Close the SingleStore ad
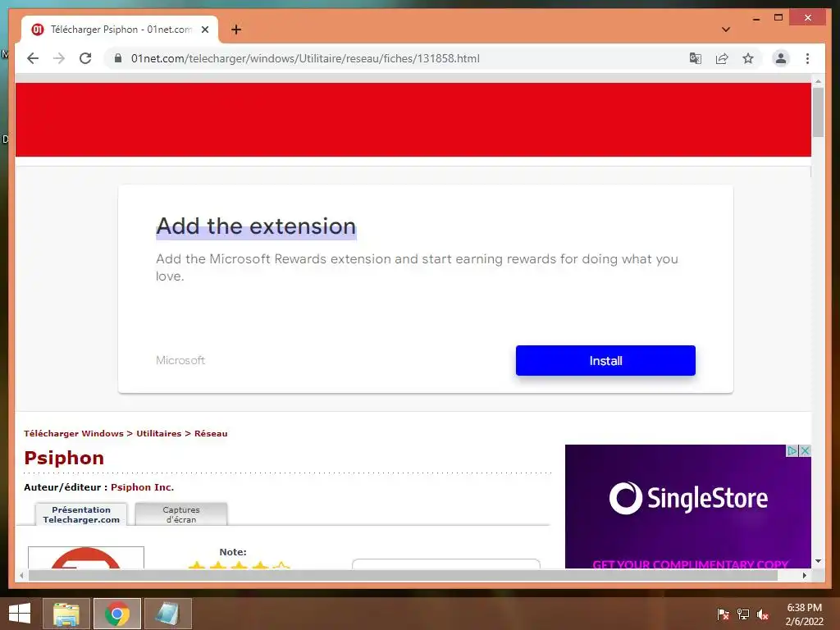Image resolution: width=840 pixels, height=630 pixels. coord(805,450)
